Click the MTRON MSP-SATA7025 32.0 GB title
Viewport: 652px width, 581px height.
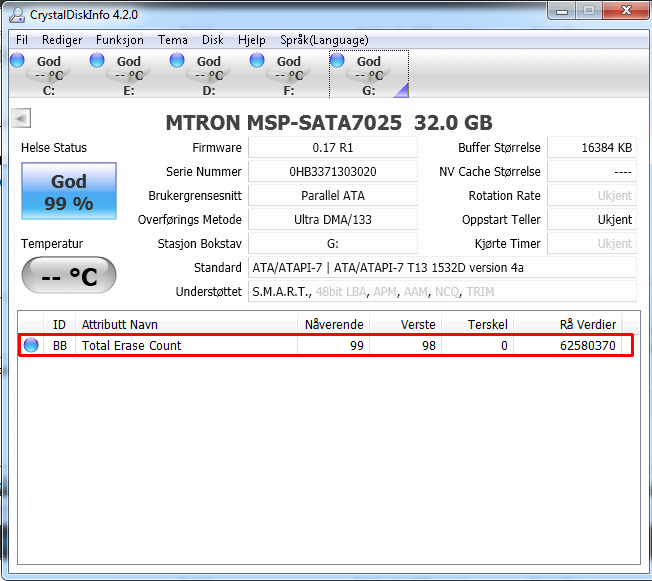coord(329,123)
